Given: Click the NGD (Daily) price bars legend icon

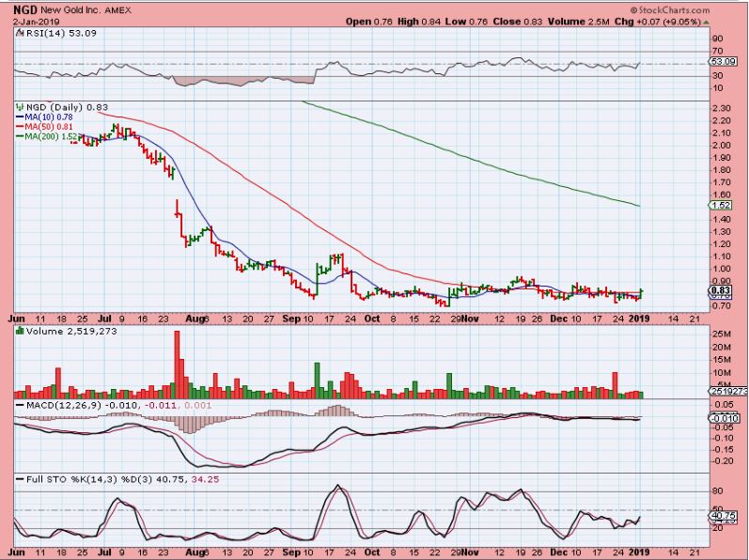Looking at the screenshot, I should (20, 107).
